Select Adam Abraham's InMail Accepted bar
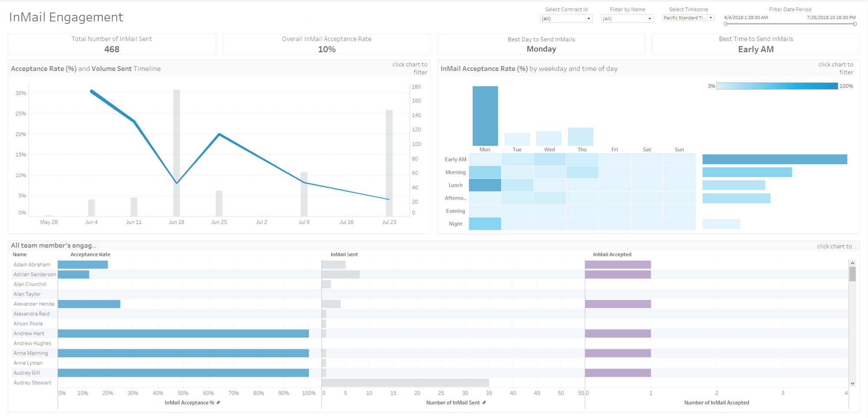Screen dimensions: 868x418 tap(618, 265)
